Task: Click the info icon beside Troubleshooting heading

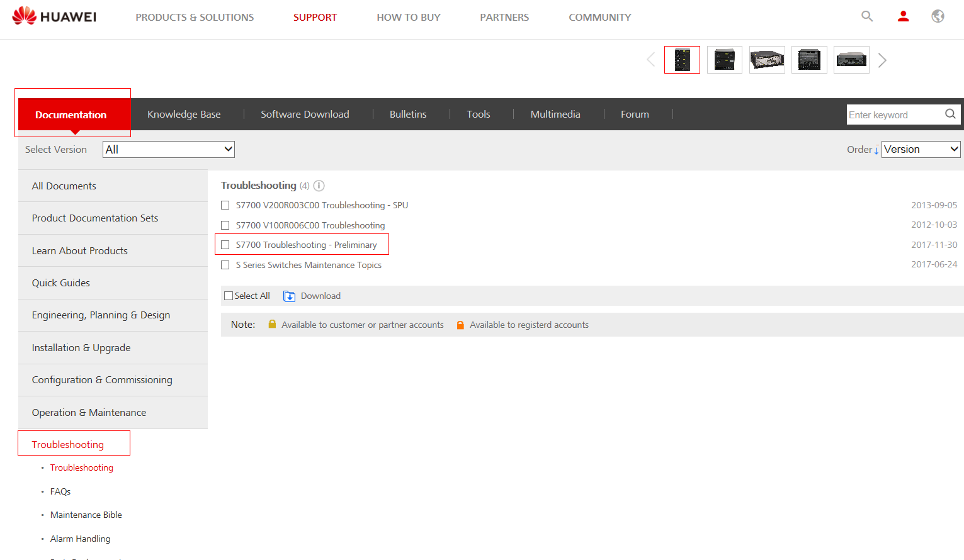Action: [x=319, y=186]
